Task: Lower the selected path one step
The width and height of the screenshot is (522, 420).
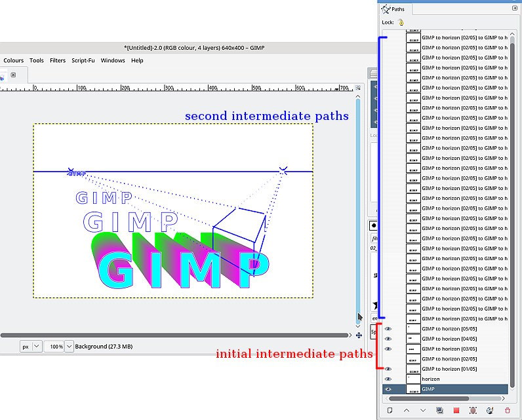Action: [x=423, y=410]
